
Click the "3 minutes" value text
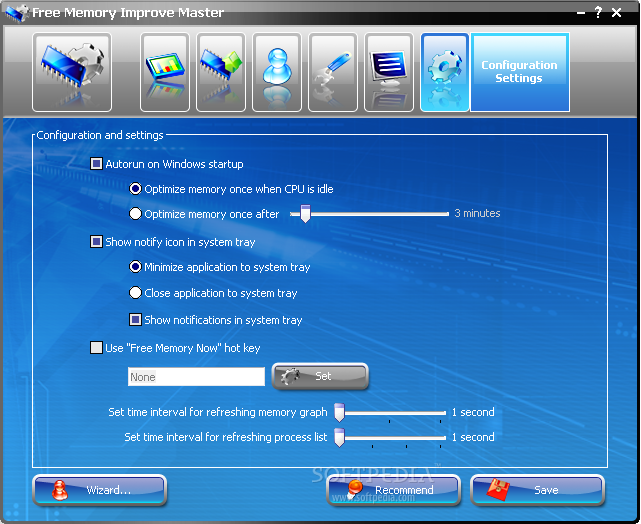477,213
